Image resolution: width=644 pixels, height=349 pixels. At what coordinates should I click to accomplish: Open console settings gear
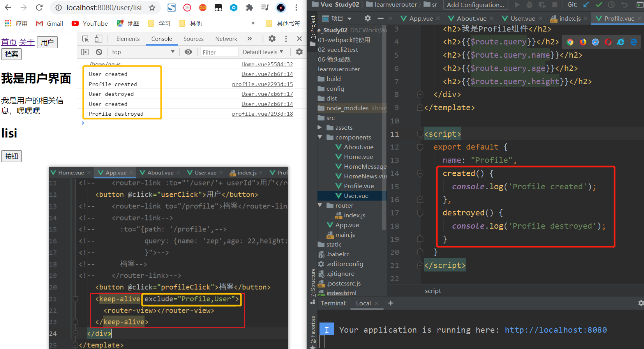click(299, 52)
